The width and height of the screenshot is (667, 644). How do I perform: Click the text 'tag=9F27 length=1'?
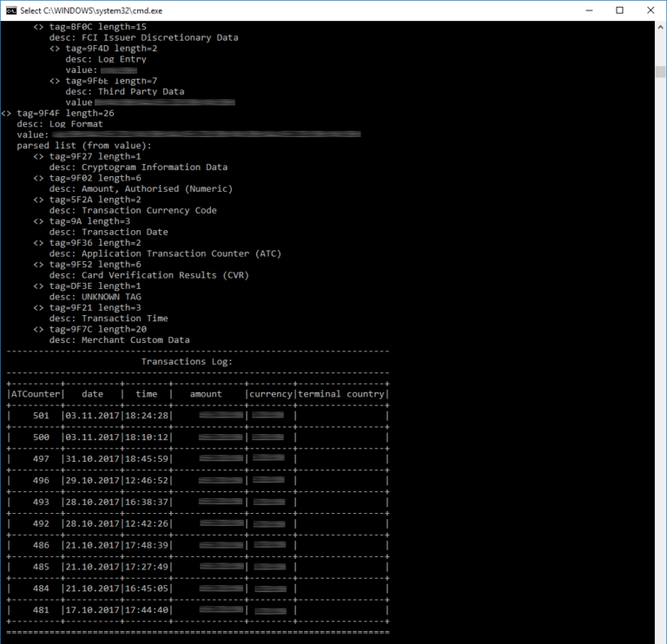(x=96, y=156)
